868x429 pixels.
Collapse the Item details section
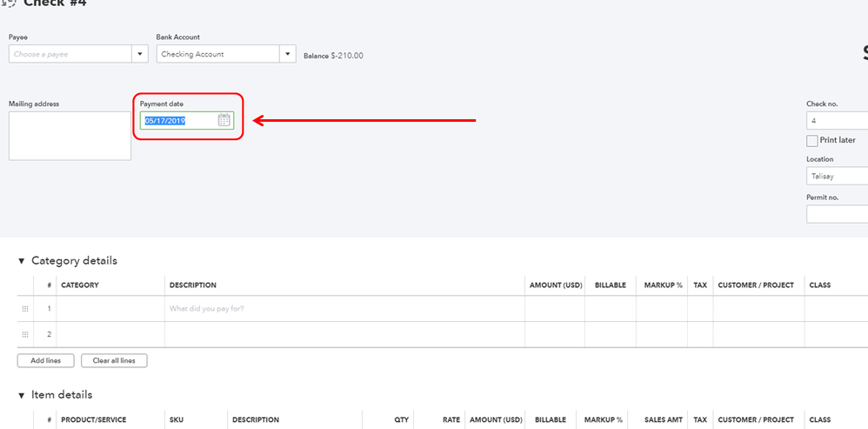[x=22, y=395]
